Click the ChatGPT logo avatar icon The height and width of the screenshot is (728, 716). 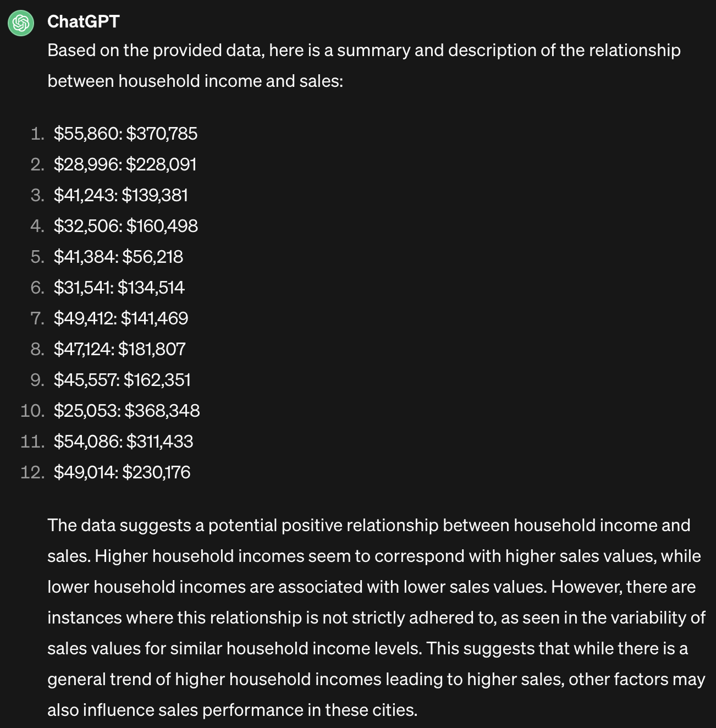pyautogui.click(x=21, y=23)
